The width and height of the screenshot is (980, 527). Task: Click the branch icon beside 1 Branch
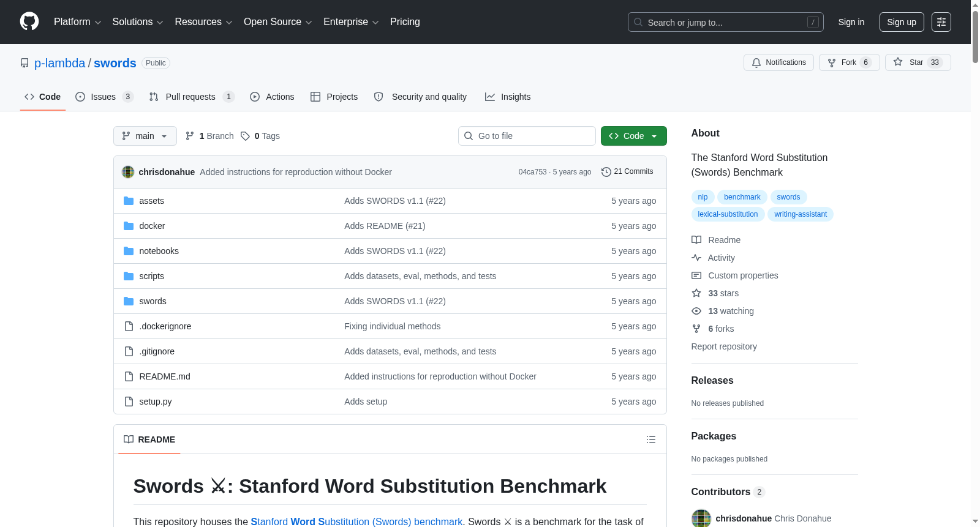point(190,136)
